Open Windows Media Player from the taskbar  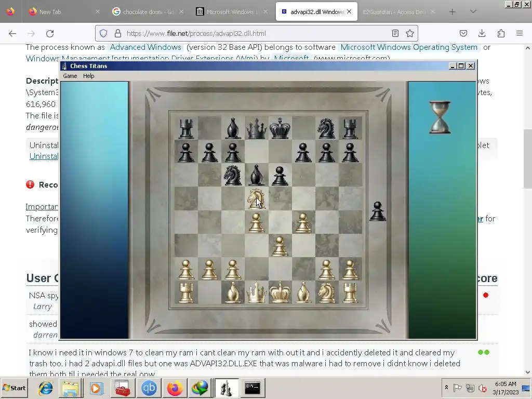click(x=96, y=388)
